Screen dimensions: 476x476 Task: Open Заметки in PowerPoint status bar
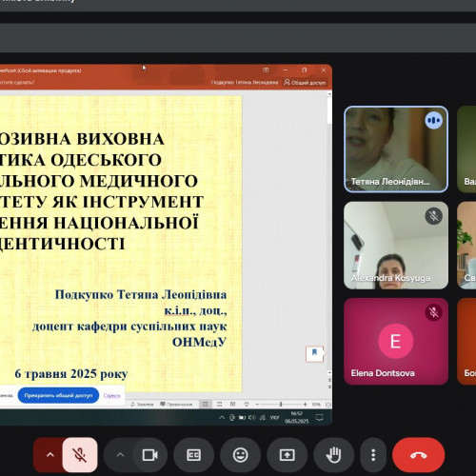coord(142,405)
